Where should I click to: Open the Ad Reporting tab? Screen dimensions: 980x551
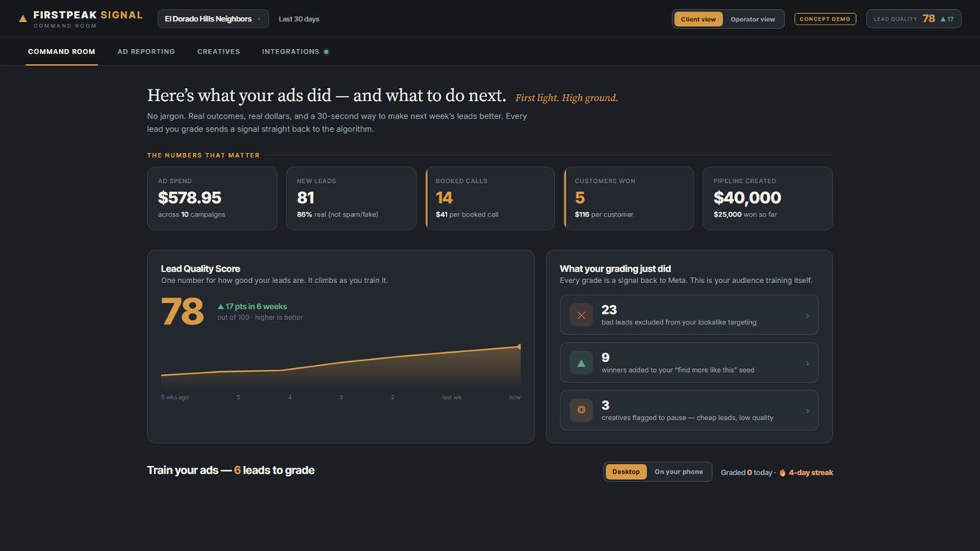click(x=146, y=52)
